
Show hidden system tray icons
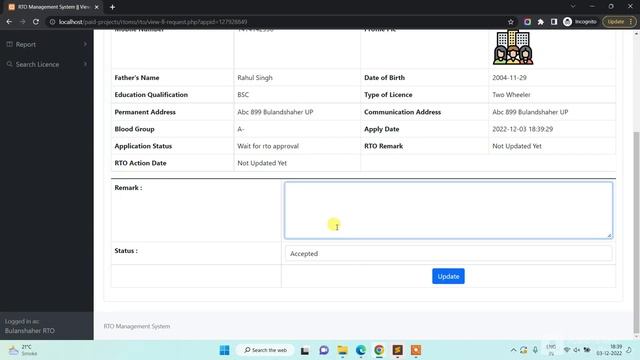pyautogui.click(x=513, y=350)
